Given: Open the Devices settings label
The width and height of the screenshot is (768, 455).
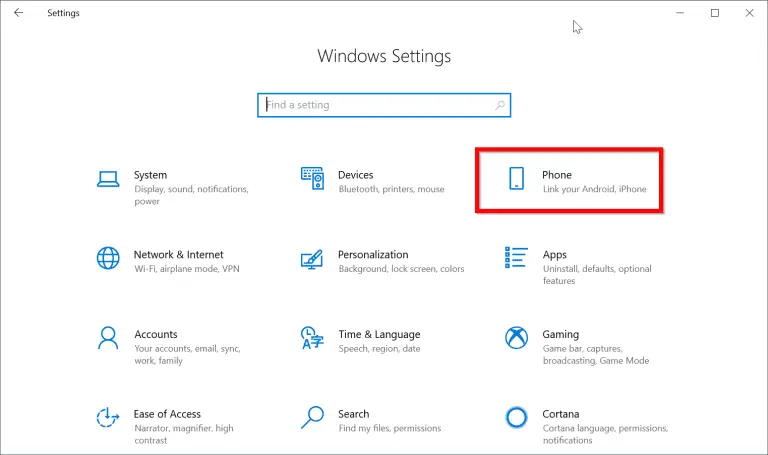Looking at the screenshot, I should pyautogui.click(x=356, y=175).
